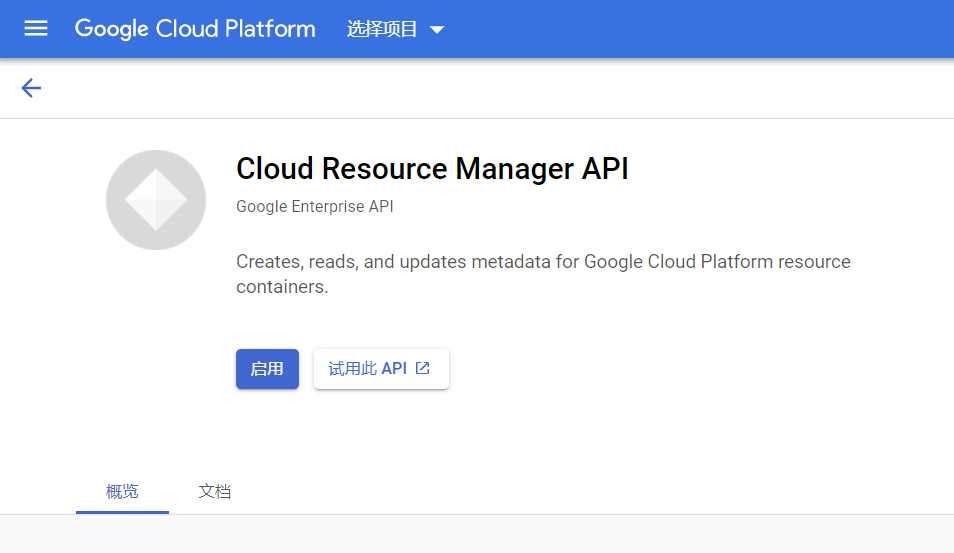Viewport: 954px width, 553px height.
Task: Click the word containers in the description
Action: (x=280, y=287)
